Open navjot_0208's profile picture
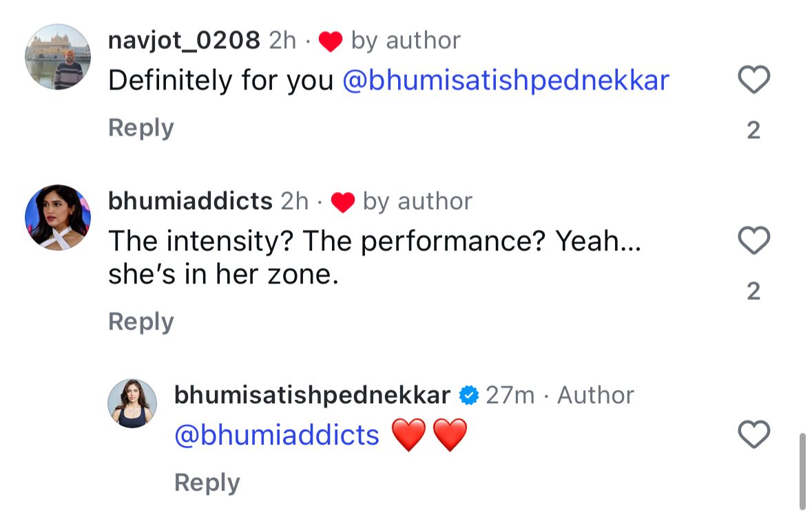 point(58,57)
